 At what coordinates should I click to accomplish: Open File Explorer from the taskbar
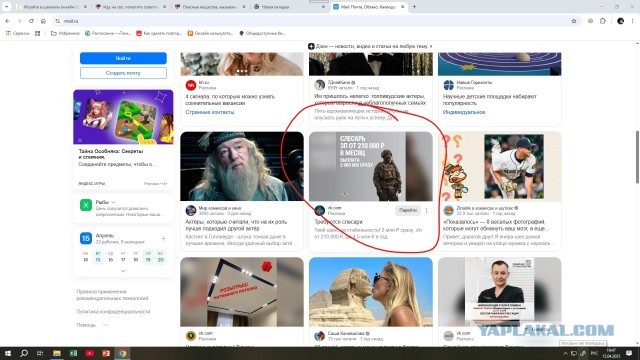[57, 353]
